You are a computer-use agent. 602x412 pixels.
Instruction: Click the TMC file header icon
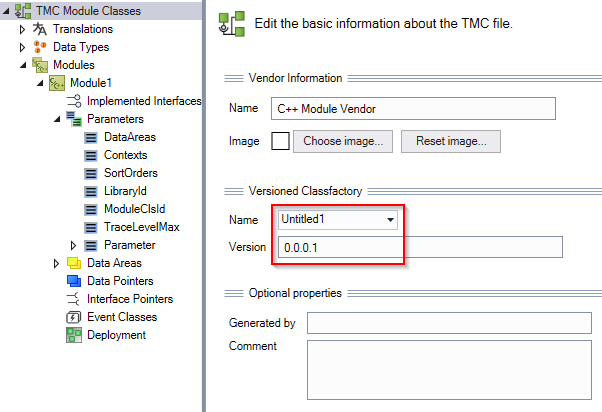point(232,24)
